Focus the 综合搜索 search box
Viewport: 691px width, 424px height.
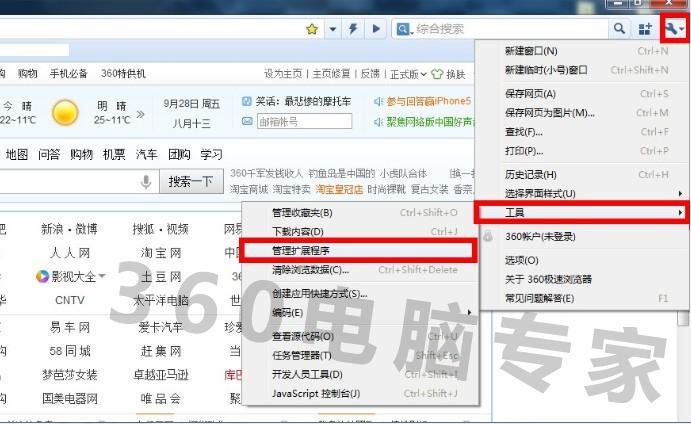[x=511, y=29]
